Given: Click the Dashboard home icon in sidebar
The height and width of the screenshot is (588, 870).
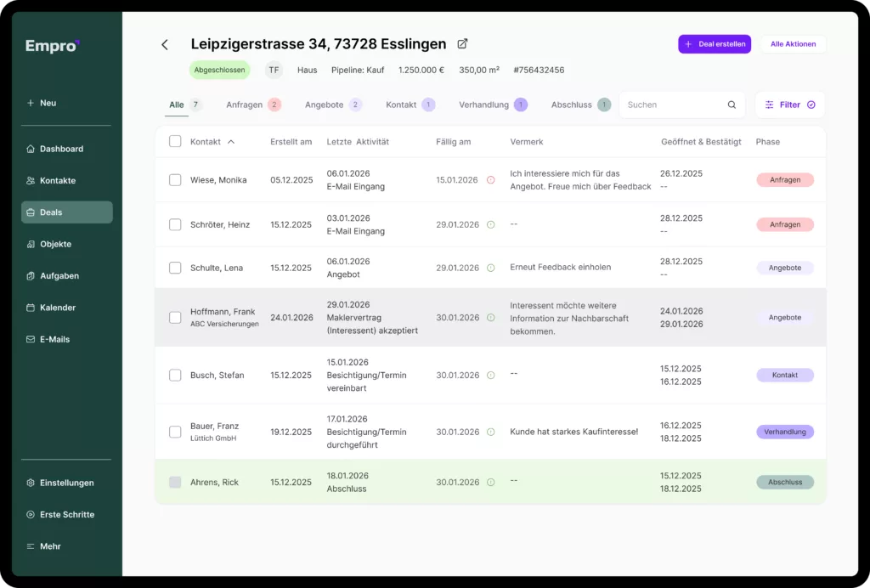Looking at the screenshot, I should coord(31,149).
